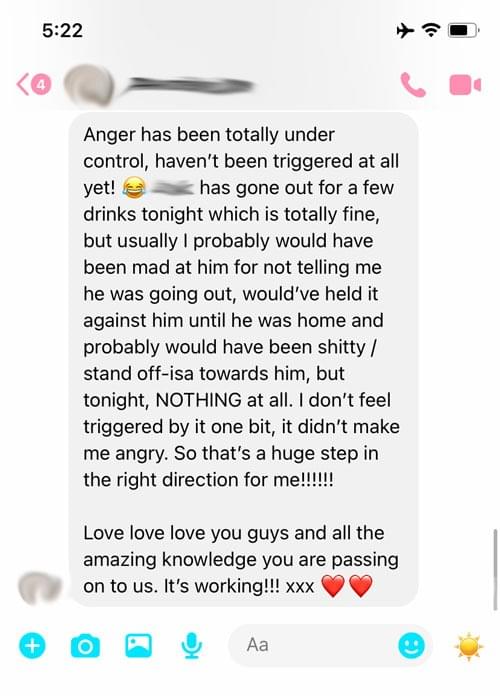Screen dimensions: 500x696
Task: Tap the Aa message input field
Action: pos(329,645)
